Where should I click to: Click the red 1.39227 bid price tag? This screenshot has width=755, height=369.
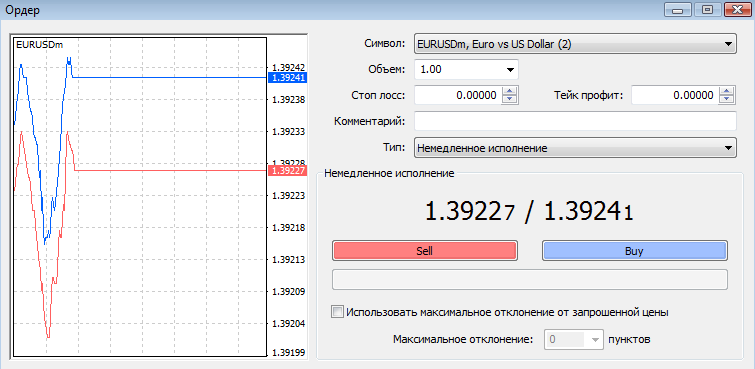(x=287, y=171)
